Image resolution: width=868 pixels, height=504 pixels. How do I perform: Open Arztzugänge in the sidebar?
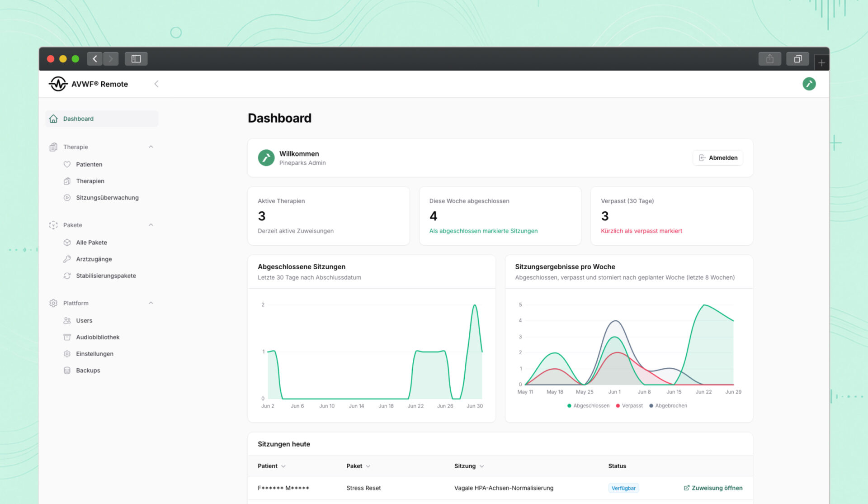pos(102,259)
